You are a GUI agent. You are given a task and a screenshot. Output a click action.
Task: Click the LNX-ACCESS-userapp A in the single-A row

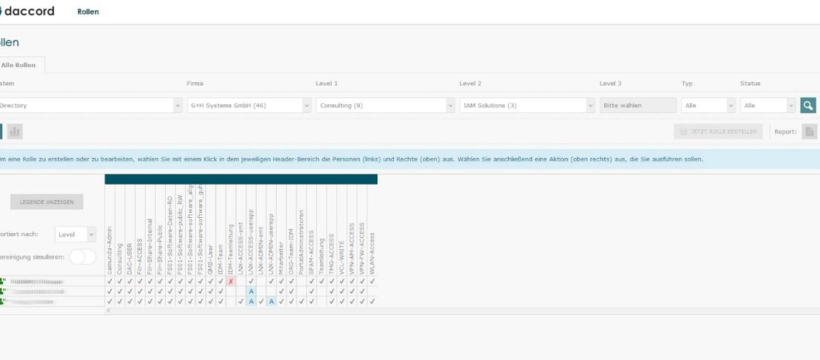251,291
